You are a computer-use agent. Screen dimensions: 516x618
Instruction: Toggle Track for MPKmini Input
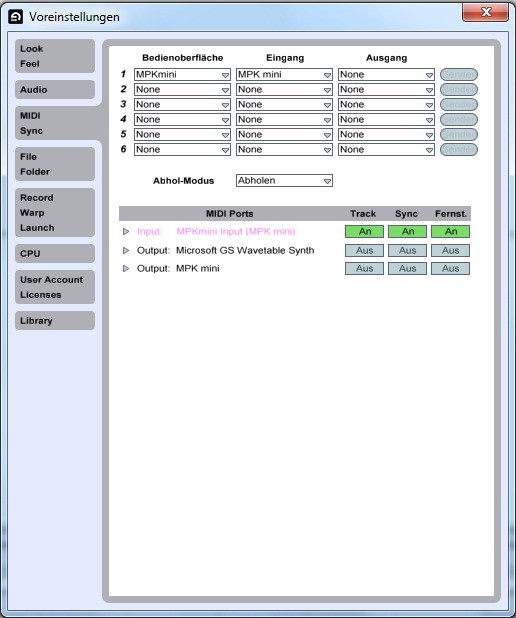(x=364, y=231)
